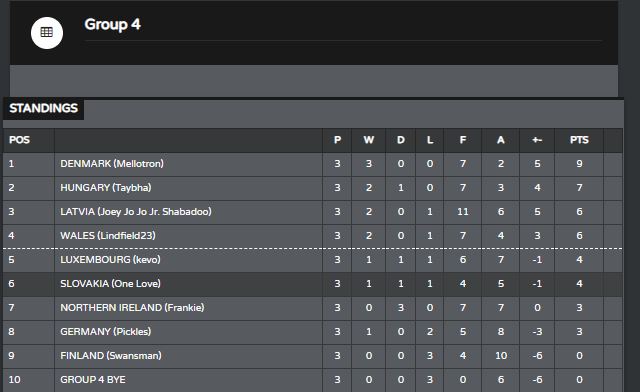
Task: Click highlighted SLOVAKIA (One Love) row
Action: click(313, 284)
